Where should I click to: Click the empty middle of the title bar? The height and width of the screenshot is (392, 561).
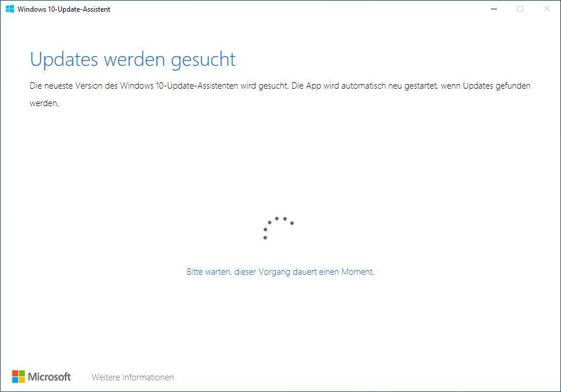[292, 9]
